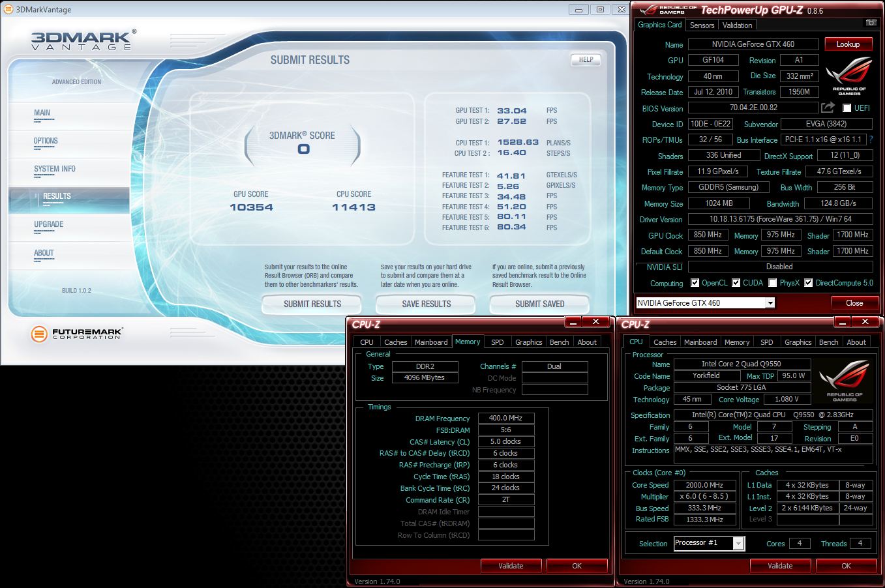This screenshot has width=885, height=588.
Task: Click the Help button in 3DMark
Action: (586, 59)
